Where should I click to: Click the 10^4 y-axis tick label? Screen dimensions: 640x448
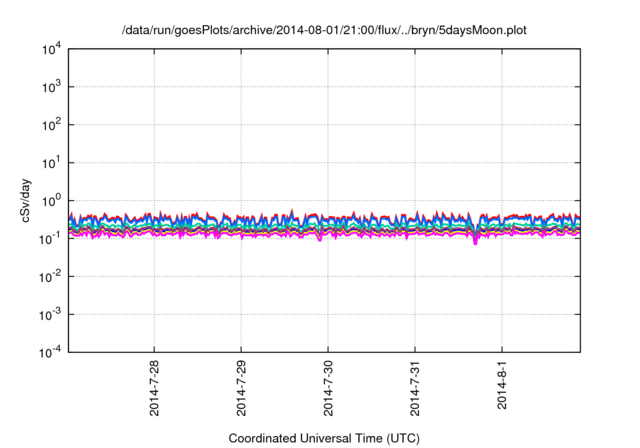(52, 50)
